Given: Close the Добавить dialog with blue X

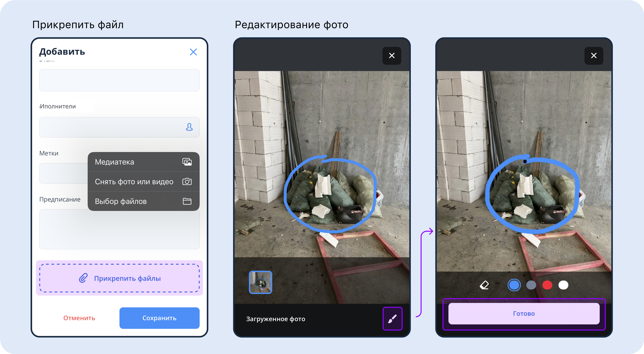Looking at the screenshot, I should pos(193,52).
